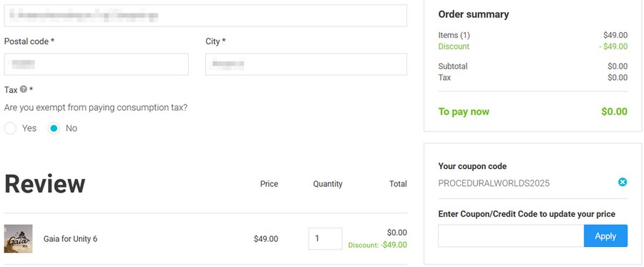The width and height of the screenshot is (644, 267).
Task: Click the Order summary heading
Action: coord(474,14)
